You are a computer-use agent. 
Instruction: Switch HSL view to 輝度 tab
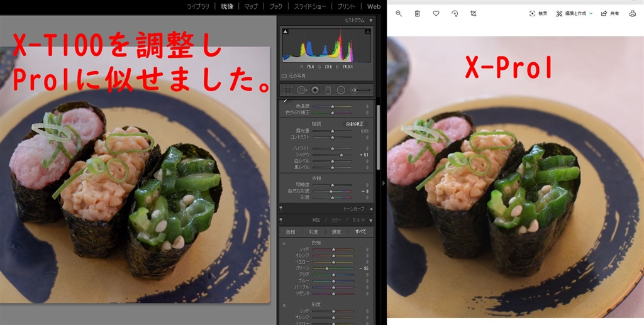tap(336, 232)
